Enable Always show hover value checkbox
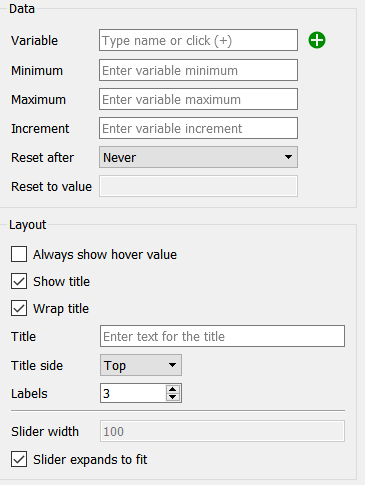 point(19,254)
